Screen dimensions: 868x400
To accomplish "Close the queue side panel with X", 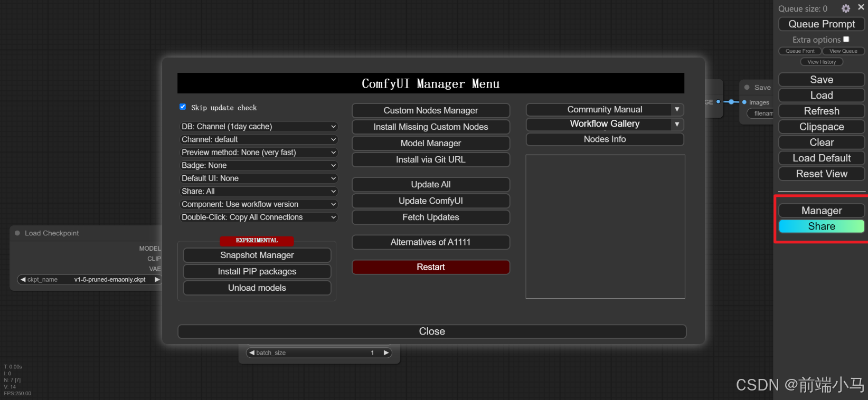I will coord(861,7).
